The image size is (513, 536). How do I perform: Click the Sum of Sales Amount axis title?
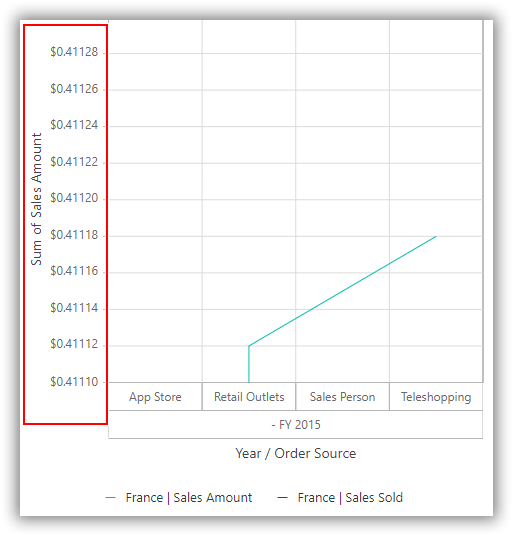(36, 199)
